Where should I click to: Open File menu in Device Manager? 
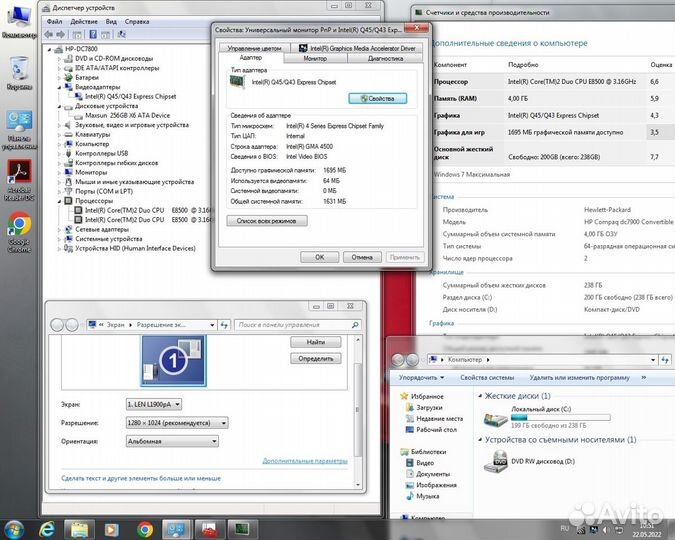tap(54, 22)
